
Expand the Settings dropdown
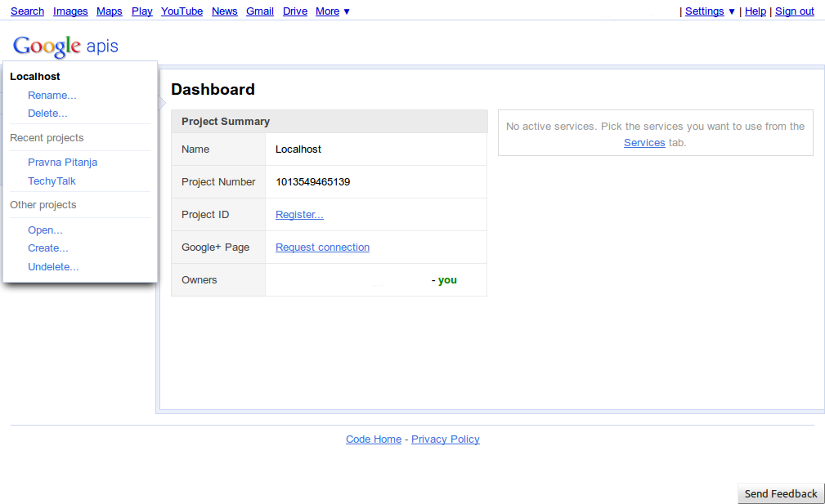click(x=710, y=11)
